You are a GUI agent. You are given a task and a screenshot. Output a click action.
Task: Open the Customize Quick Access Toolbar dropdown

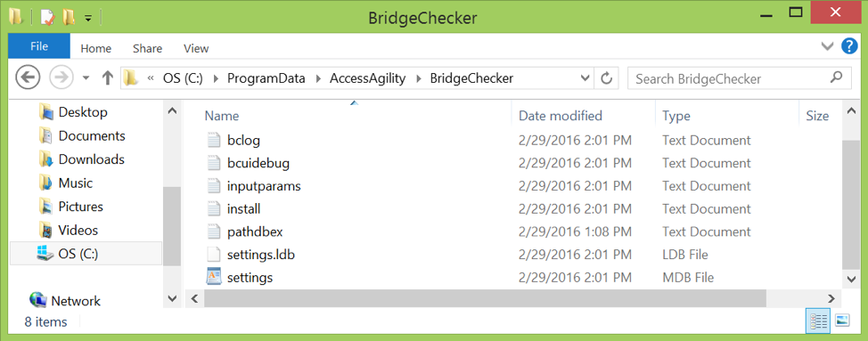(x=88, y=18)
